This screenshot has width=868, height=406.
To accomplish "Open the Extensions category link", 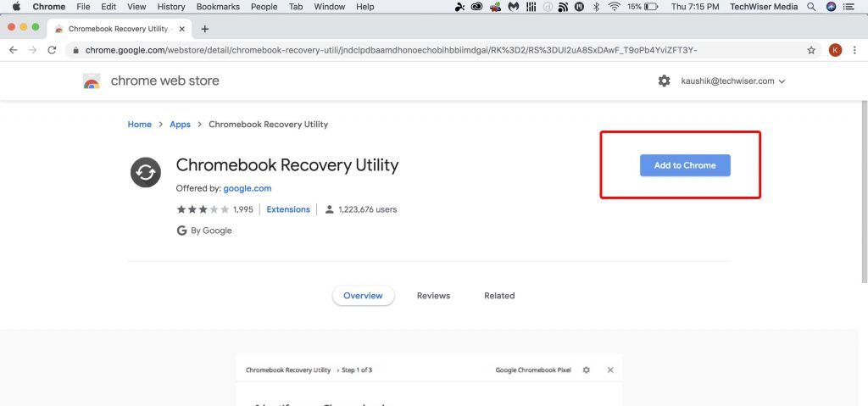I will (x=288, y=209).
